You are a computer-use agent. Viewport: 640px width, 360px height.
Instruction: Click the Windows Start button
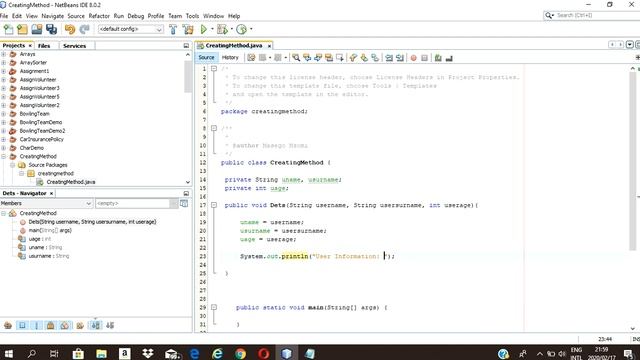(x=8, y=353)
